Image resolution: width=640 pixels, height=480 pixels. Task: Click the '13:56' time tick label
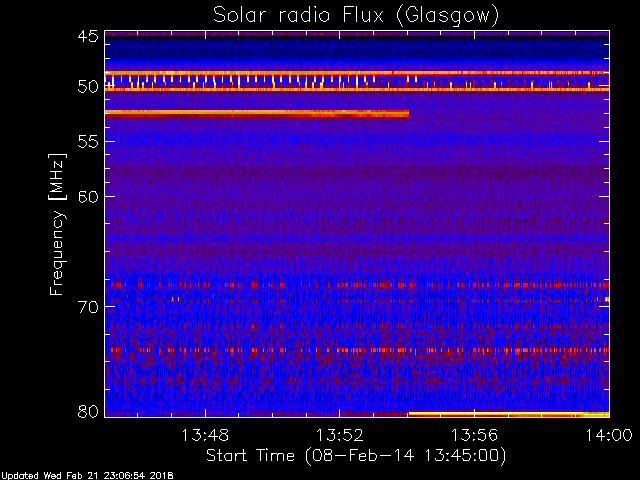[474, 435]
